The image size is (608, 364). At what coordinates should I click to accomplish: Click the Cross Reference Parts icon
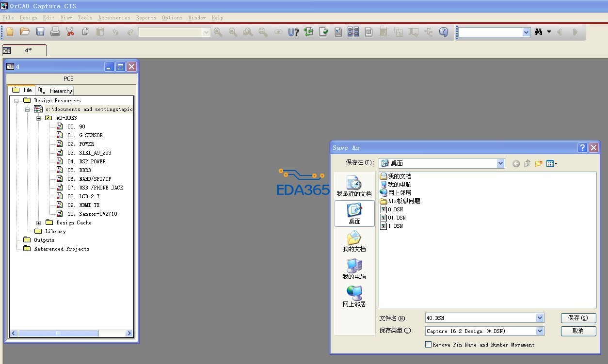coord(353,32)
